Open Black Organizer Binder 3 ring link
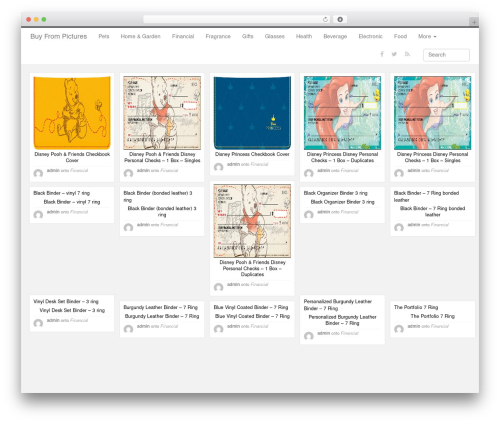 342,202
